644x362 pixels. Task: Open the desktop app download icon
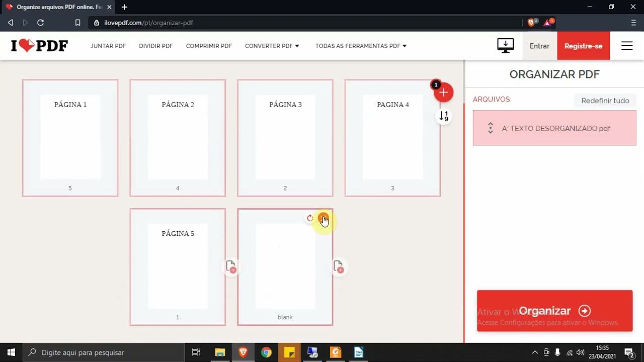click(x=505, y=46)
